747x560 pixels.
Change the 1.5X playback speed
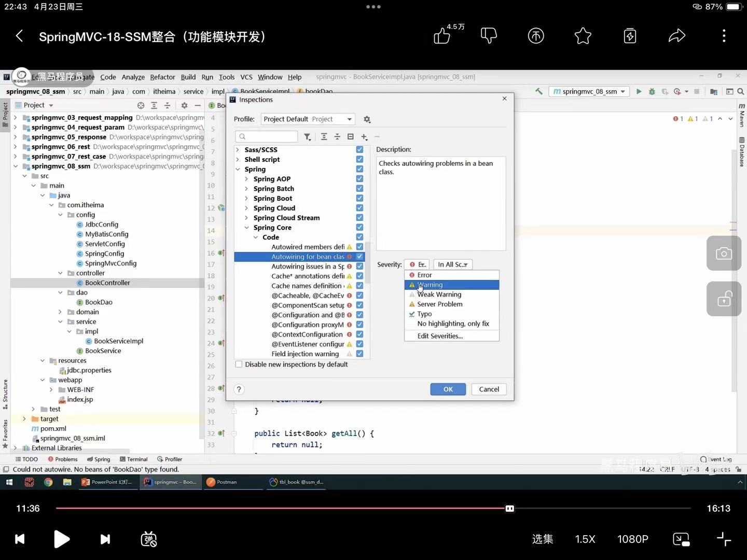tap(585, 539)
